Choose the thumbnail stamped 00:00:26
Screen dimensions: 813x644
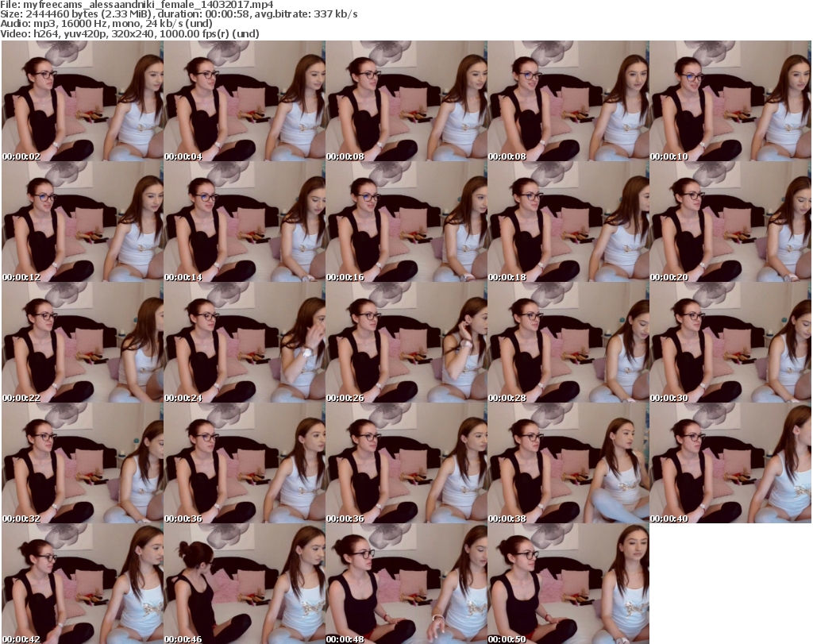click(406, 343)
